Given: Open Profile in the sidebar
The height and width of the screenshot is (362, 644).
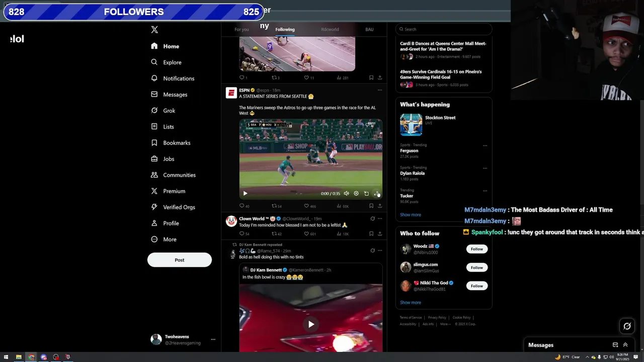Looking at the screenshot, I should click(x=165, y=223).
